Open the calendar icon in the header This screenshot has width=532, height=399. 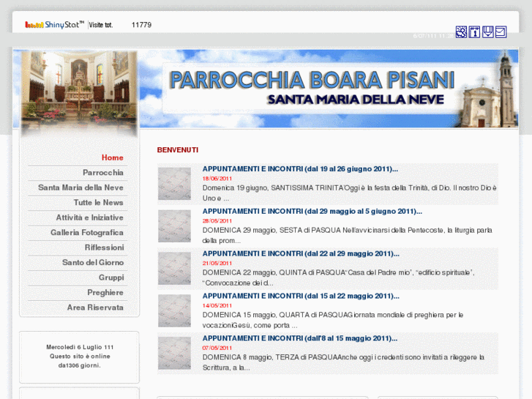click(474, 32)
